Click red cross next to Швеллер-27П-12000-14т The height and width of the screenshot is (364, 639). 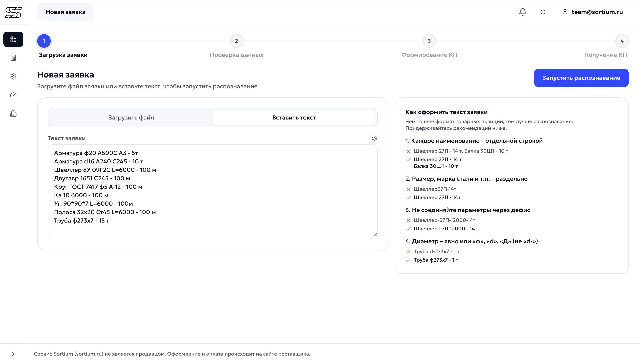click(x=408, y=220)
